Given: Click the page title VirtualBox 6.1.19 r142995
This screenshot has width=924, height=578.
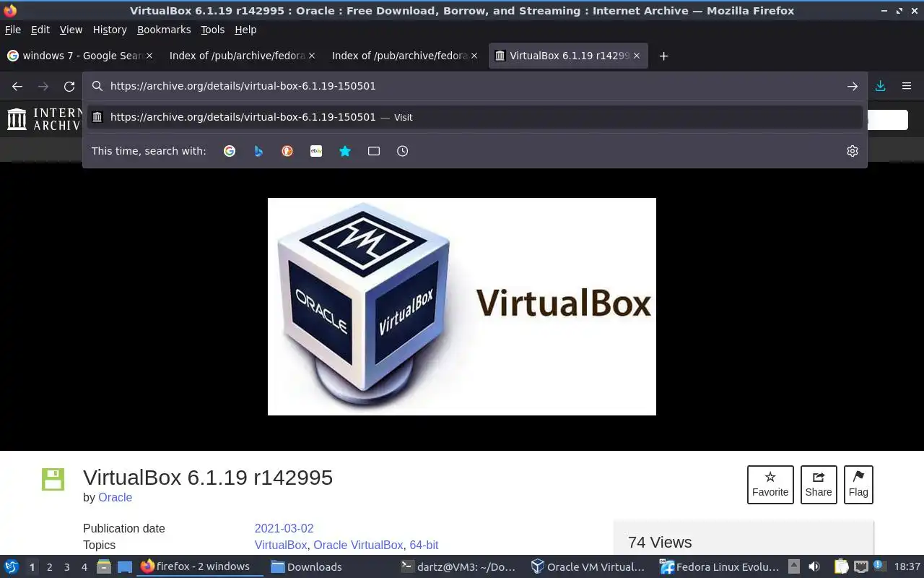Looking at the screenshot, I should pyautogui.click(x=208, y=478).
